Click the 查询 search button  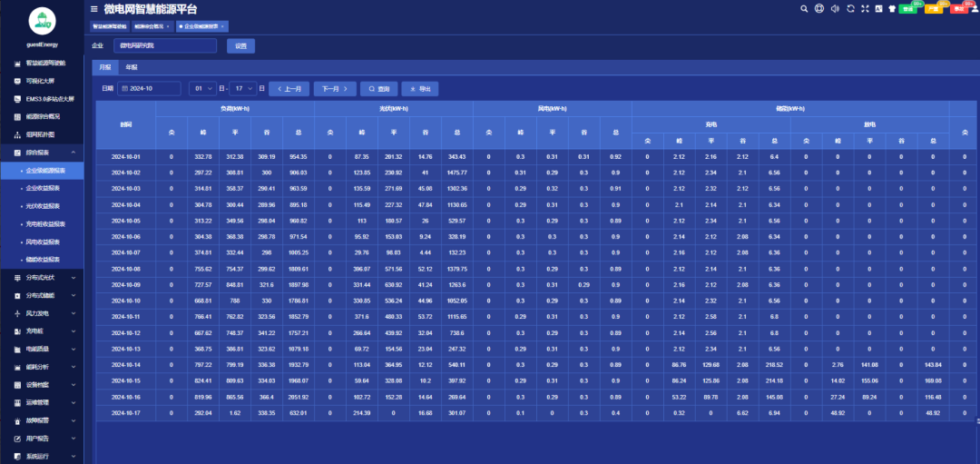tap(378, 89)
